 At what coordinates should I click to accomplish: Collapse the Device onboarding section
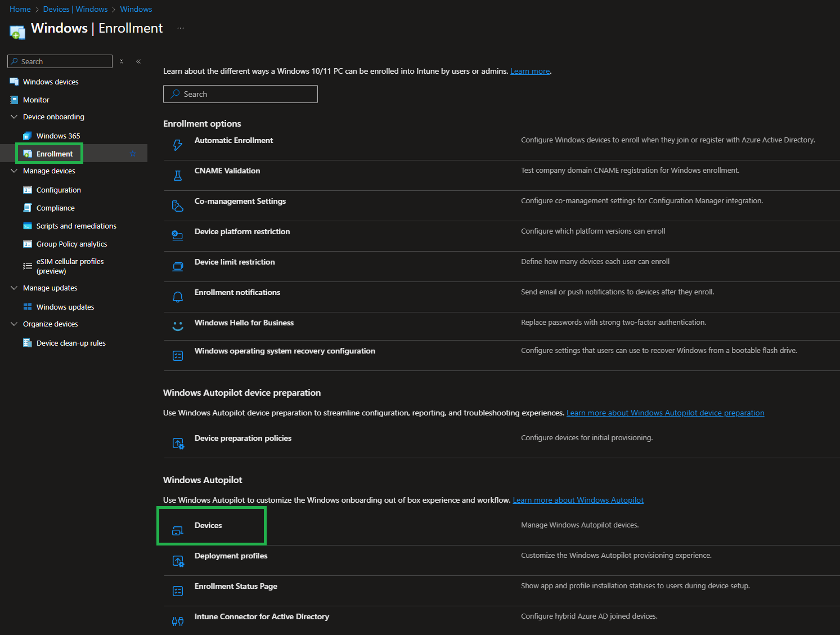[14, 117]
